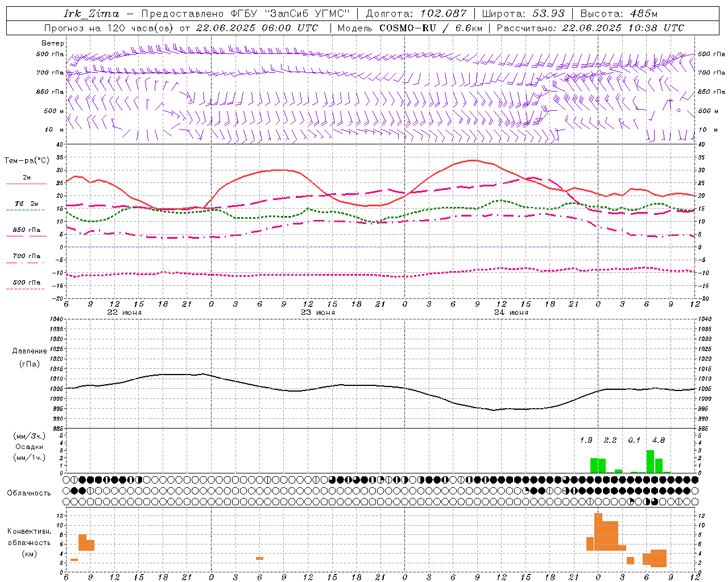The height and width of the screenshot is (582, 728).
Task: Click the "Облачность" cloud cover label
Action: pyautogui.click(x=29, y=493)
